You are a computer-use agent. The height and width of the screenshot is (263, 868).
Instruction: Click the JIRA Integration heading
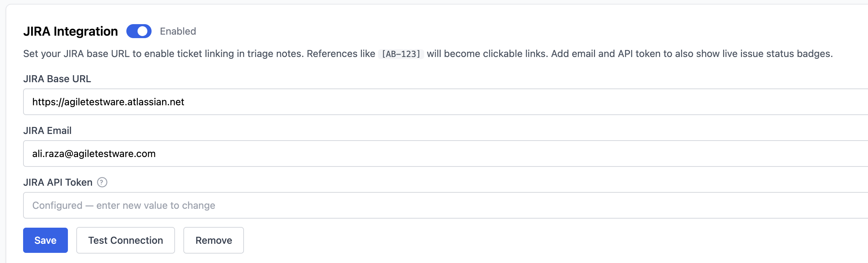tap(70, 31)
